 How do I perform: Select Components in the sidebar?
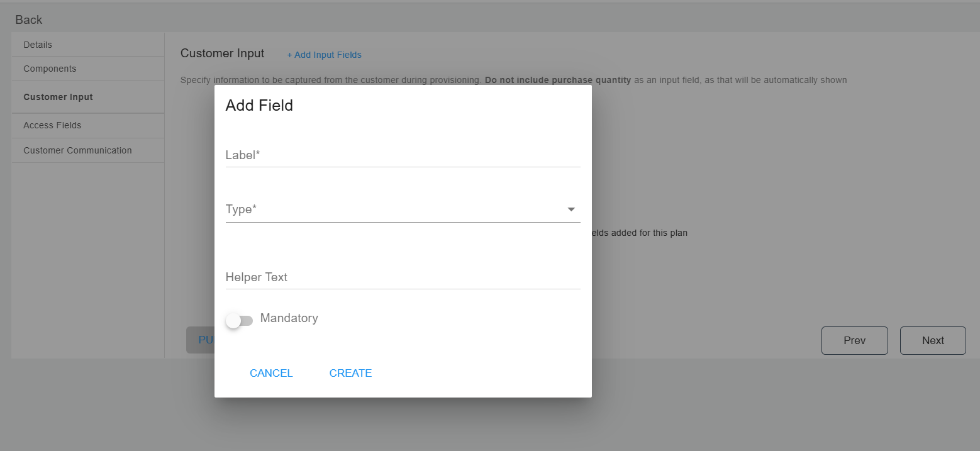(50, 69)
